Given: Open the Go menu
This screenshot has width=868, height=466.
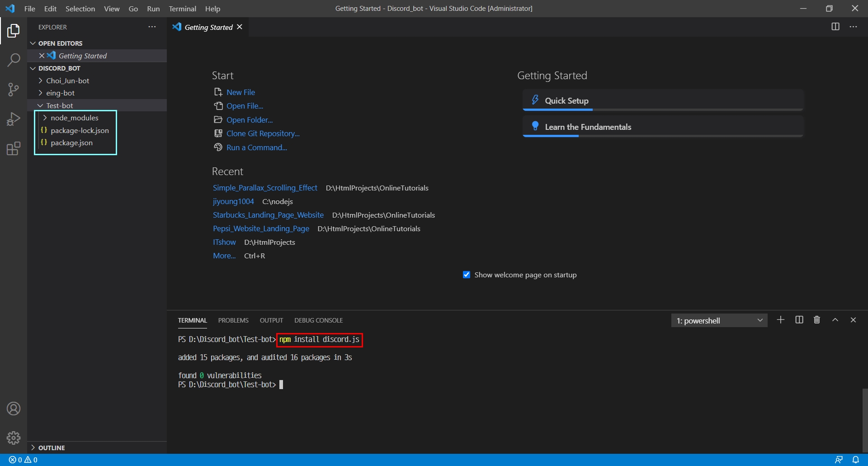Looking at the screenshot, I should coord(133,9).
